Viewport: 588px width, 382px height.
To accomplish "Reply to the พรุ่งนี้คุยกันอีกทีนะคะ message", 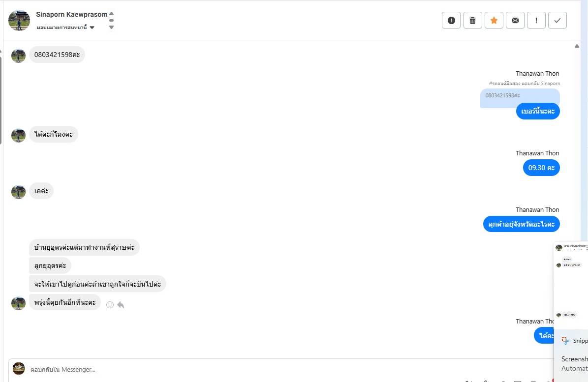I will pyautogui.click(x=121, y=305).
